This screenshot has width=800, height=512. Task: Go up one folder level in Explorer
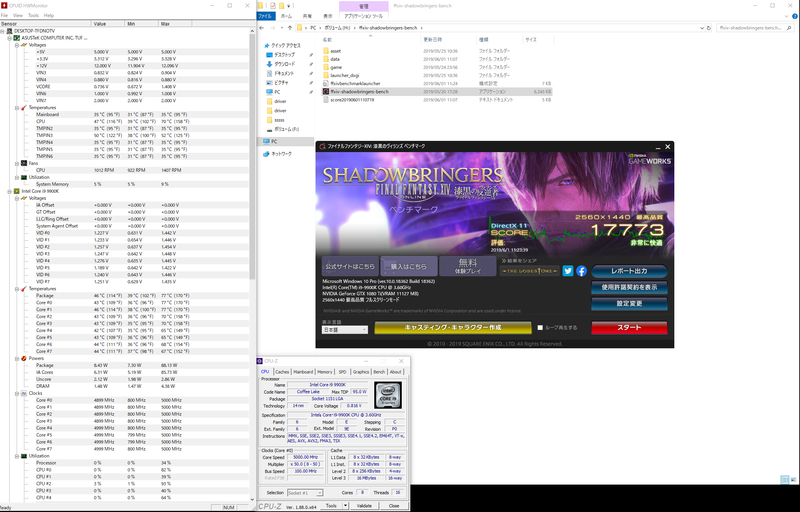290,28
